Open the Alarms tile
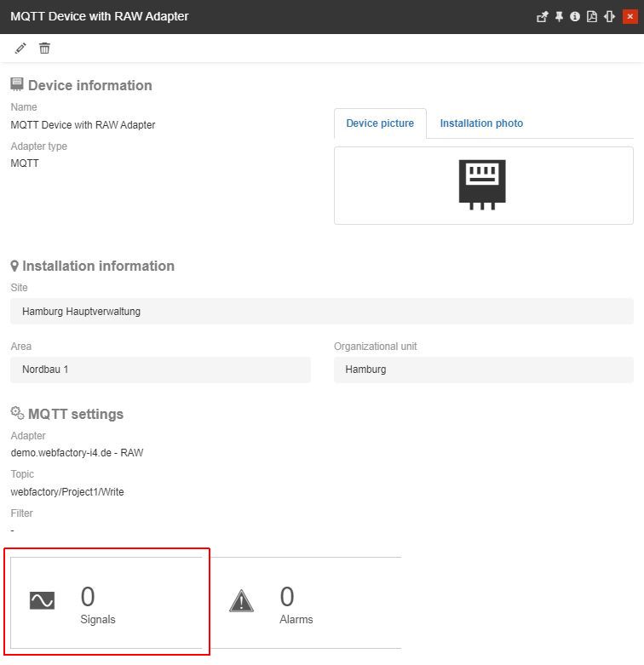This screenshot has height=665, width=644. point(306,602)
